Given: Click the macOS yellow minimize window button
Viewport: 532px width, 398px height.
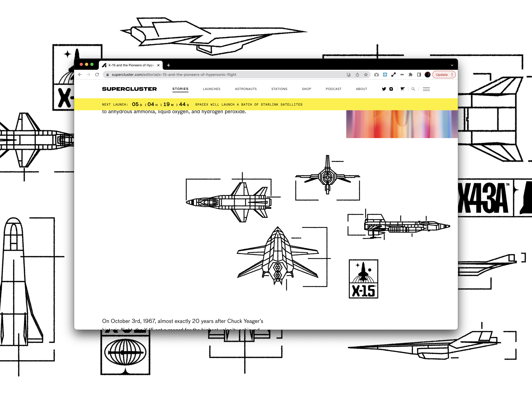Looking at the screenshot, I should click(87, 64).
